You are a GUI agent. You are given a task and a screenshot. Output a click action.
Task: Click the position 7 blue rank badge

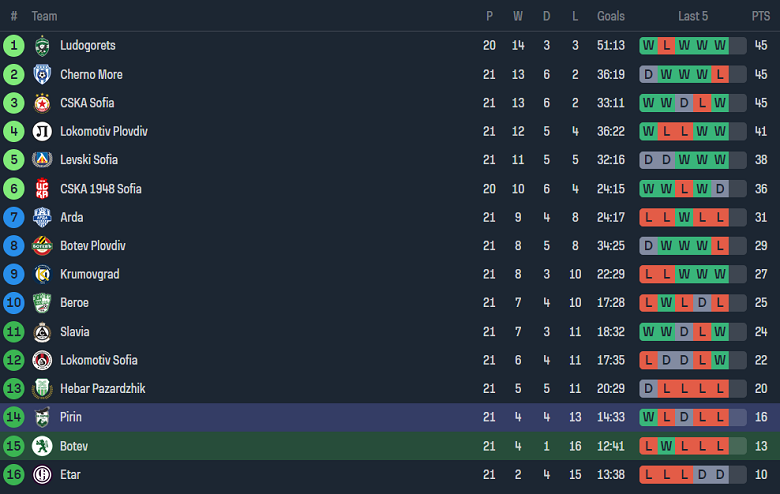(x=13, y=217)
